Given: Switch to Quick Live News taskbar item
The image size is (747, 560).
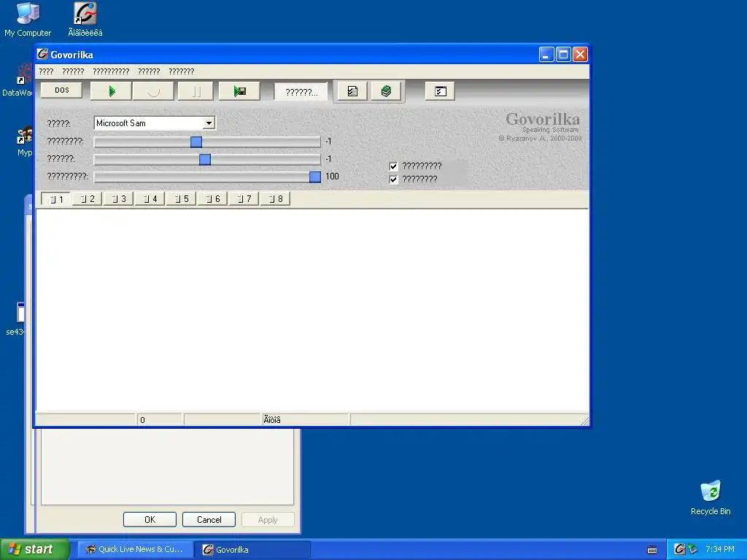Looking at the screenshot, I should click(135, 550).
